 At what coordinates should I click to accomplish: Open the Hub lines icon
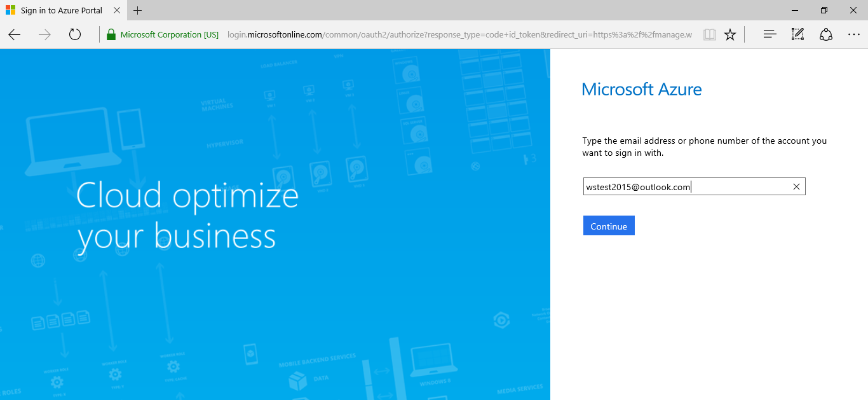(x=770, y=34)
